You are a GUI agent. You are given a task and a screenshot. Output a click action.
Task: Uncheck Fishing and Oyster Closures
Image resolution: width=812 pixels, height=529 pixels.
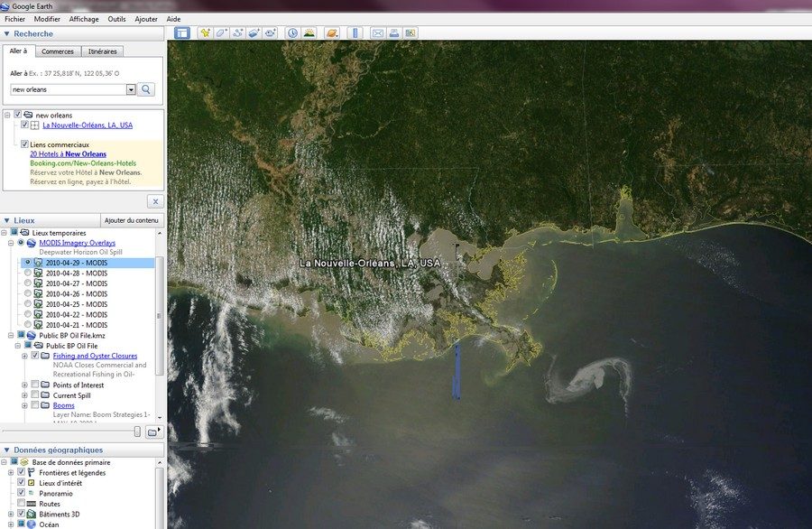click(35, 356)
